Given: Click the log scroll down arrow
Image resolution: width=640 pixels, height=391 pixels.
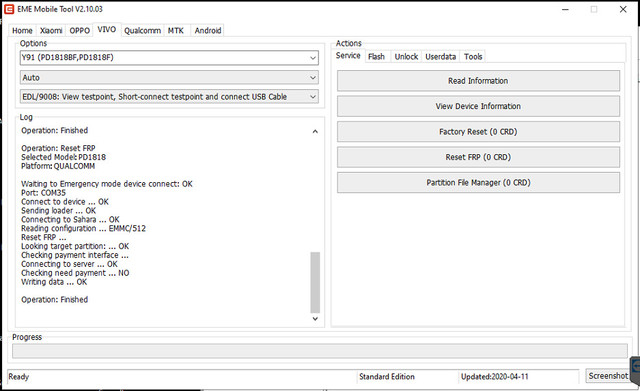Looking at the screenshot, I should pos(315,318).
